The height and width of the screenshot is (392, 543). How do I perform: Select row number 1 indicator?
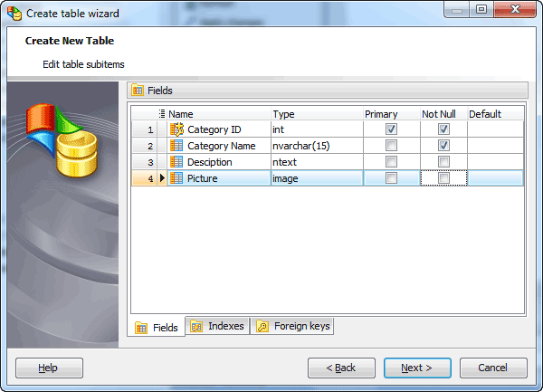click(145, 129)
